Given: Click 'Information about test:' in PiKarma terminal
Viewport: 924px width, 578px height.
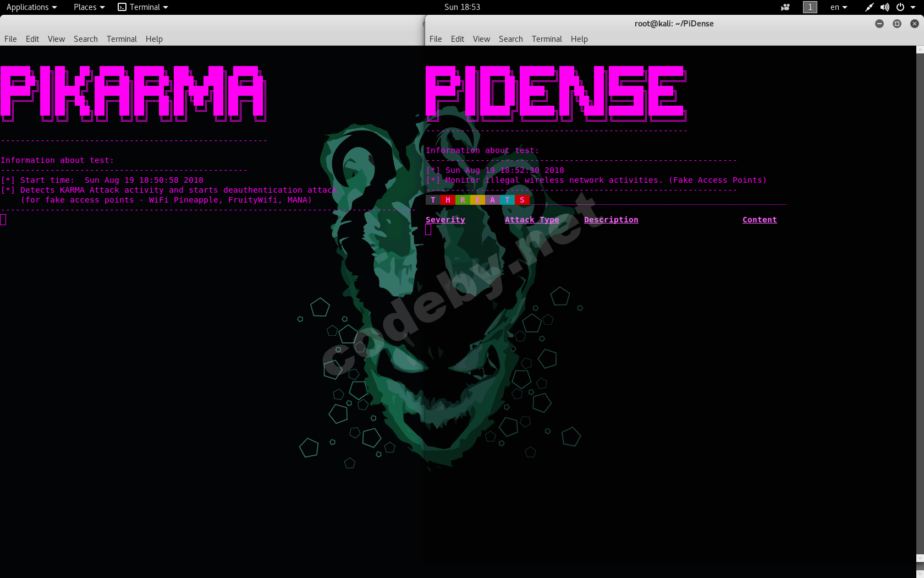Looking at the screenshot, I should [57, 160].
